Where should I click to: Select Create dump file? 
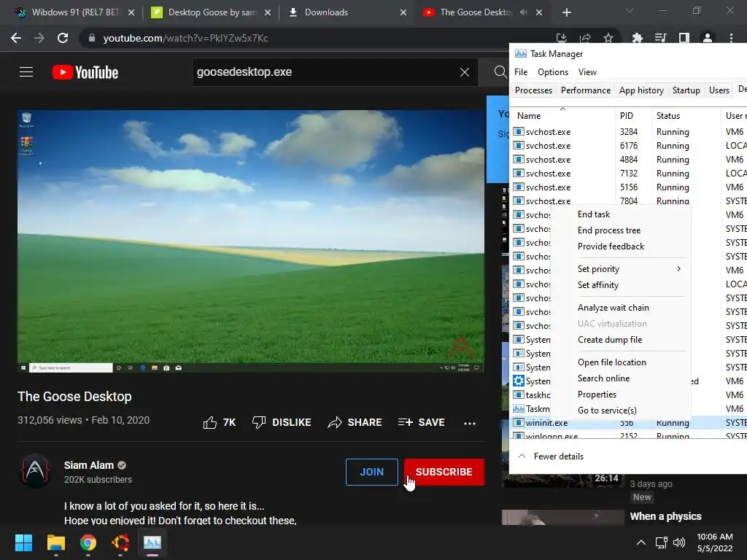coord(610,340)
